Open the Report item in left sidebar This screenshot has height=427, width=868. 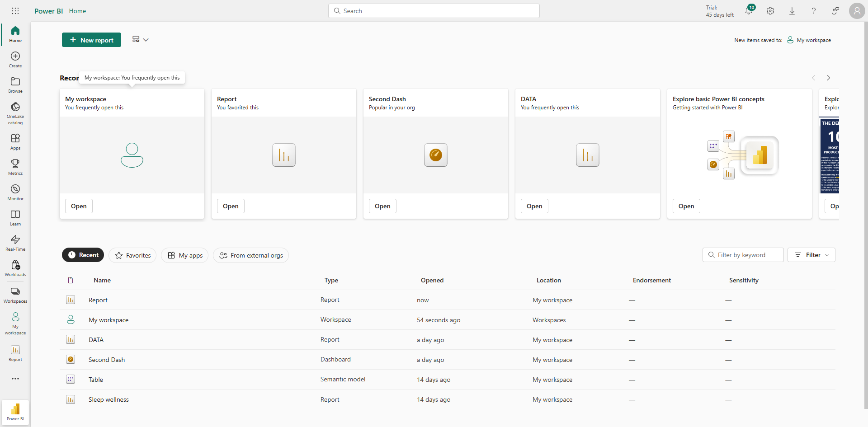(15, 353)
